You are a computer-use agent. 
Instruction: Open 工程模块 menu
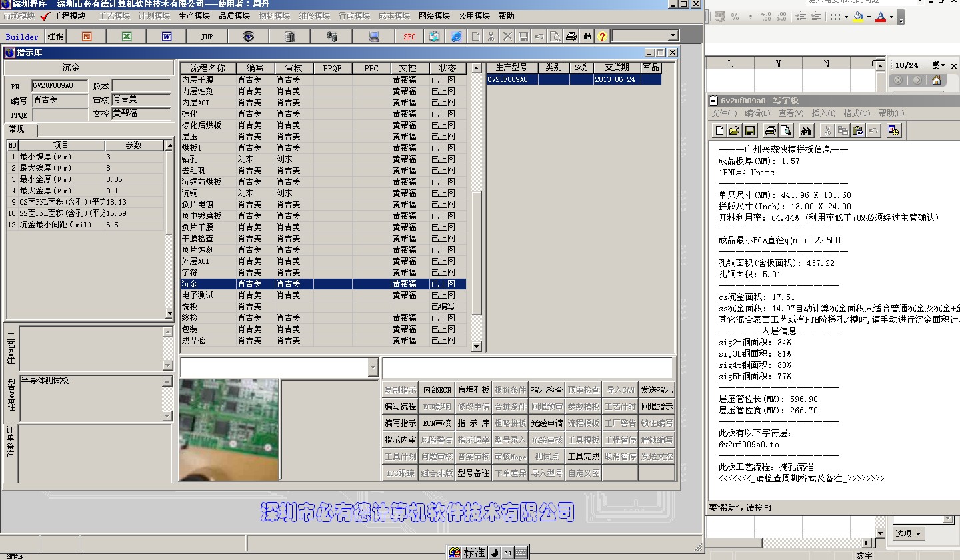pyautogui.click(x=69, y=16)
